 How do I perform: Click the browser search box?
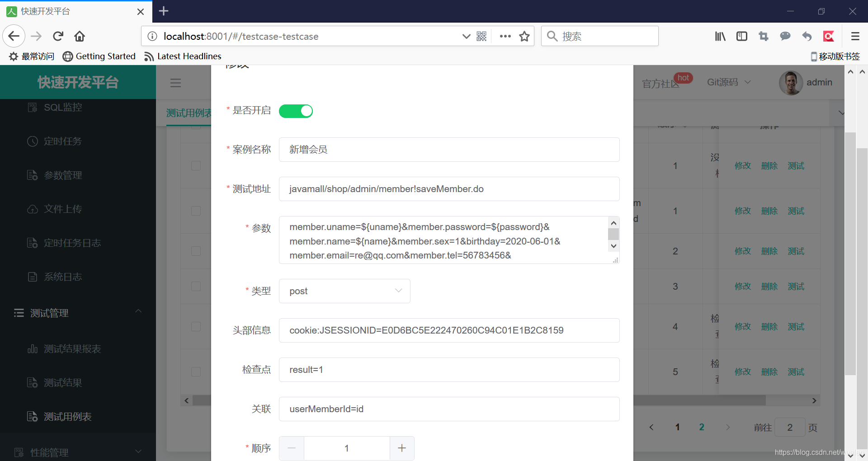tap(599, 36)
